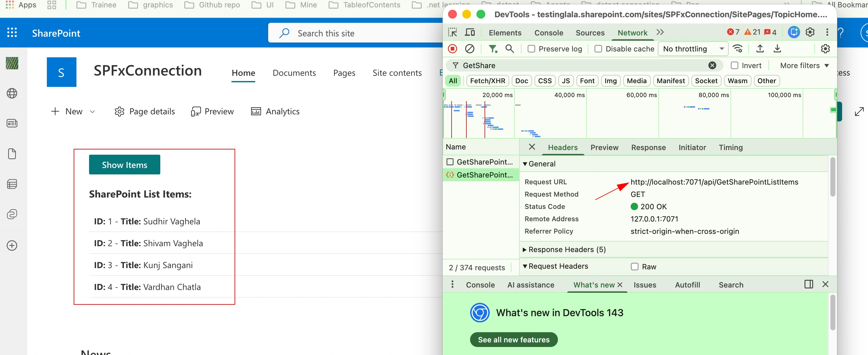The width and height of the screenshot is (868, 355).
Task: Open the news icon in SharePoint sidebar
Action: pyautogui.click(x=12, y=123)
